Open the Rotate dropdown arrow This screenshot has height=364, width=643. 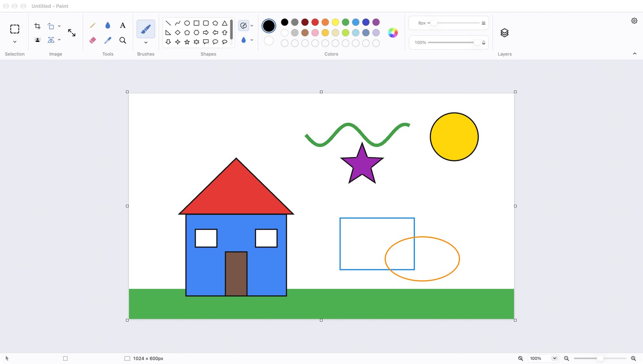point(59,26)
